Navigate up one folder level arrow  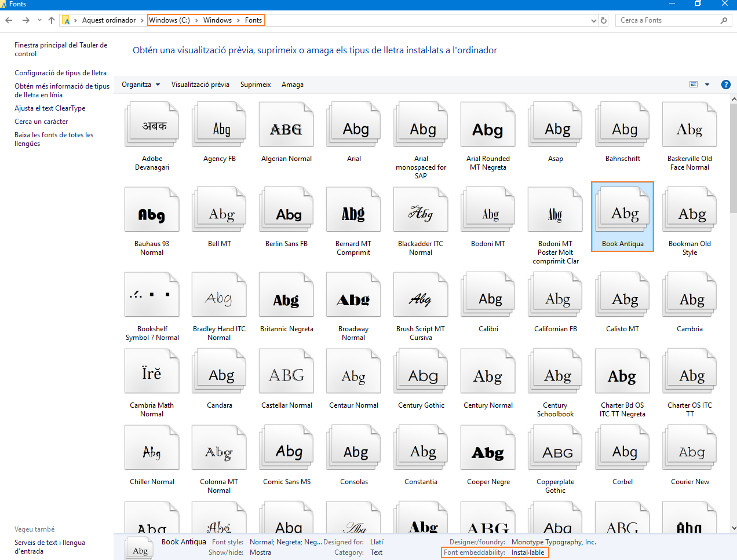[52, 20]
